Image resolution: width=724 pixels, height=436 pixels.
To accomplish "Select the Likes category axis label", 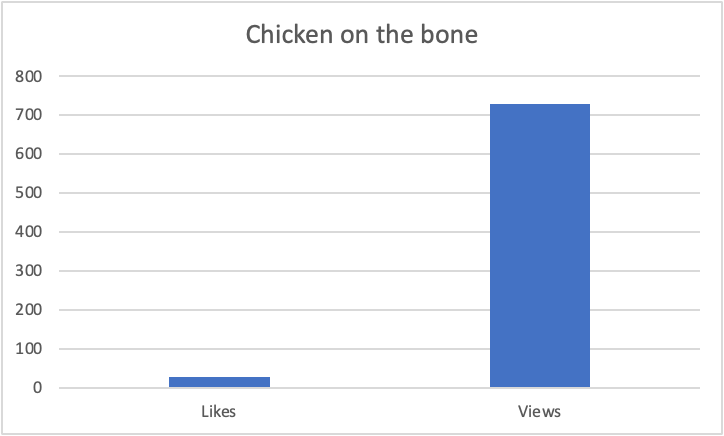I will (x=218, y=411).
